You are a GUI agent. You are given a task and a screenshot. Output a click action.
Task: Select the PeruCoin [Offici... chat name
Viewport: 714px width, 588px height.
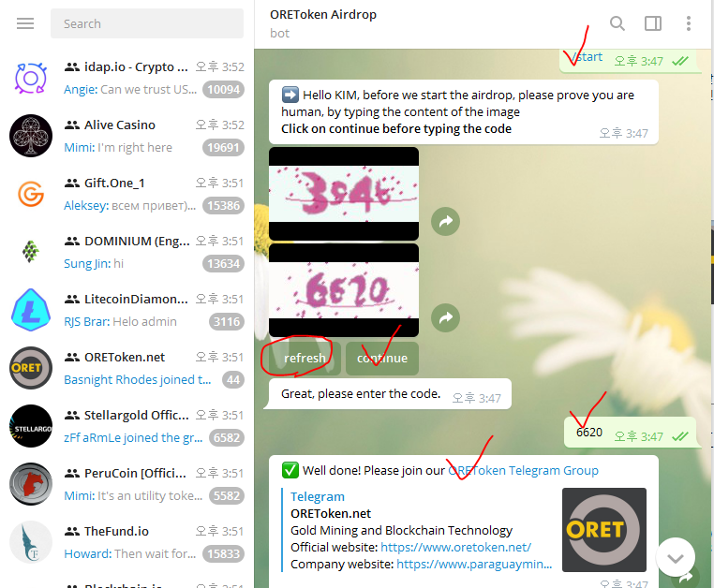[135, 474]
